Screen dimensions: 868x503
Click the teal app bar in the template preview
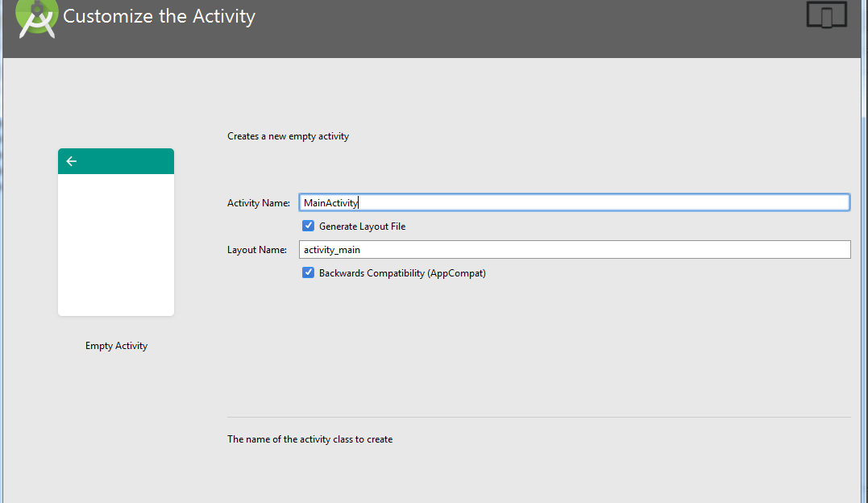[x=121, y=161]
